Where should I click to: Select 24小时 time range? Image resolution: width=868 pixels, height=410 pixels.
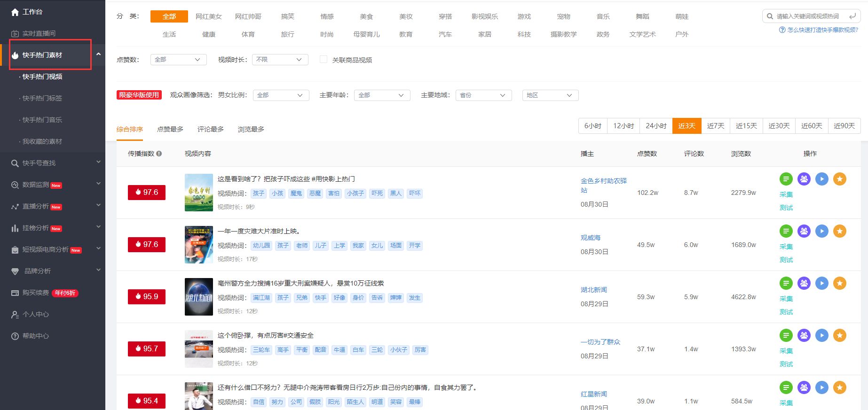[x=656, y=126]
